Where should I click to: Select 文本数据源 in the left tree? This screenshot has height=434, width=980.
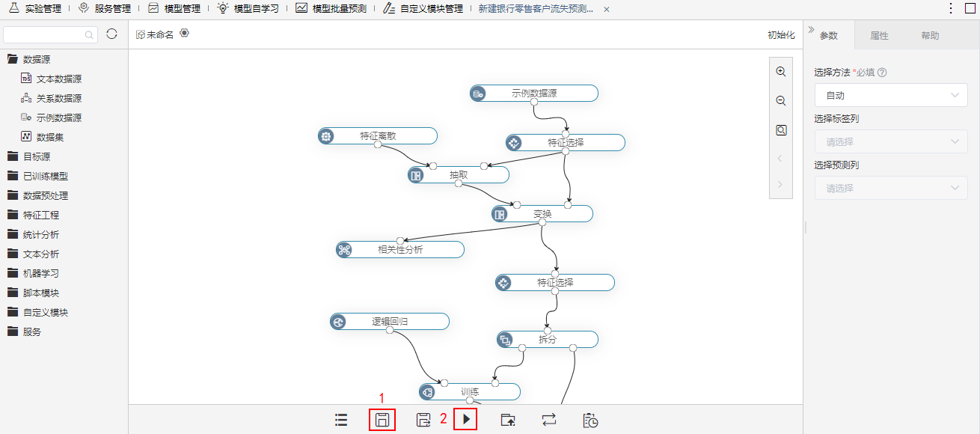pos(51,79)
